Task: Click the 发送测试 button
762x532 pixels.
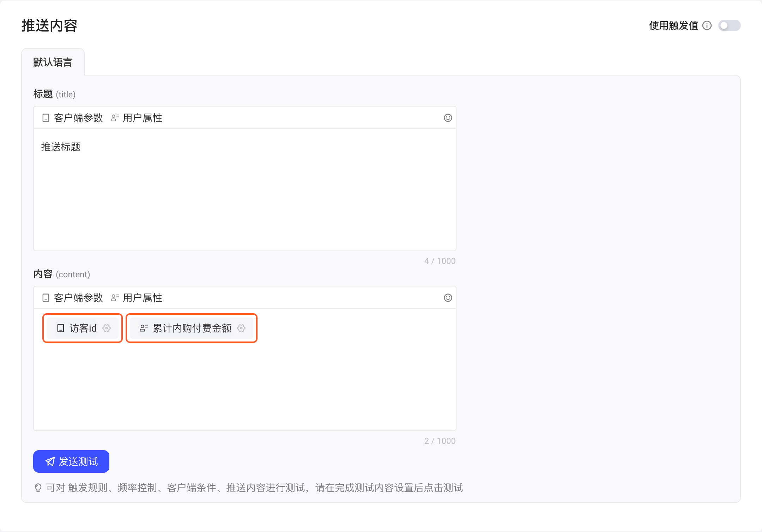Action: click(71, 461)
